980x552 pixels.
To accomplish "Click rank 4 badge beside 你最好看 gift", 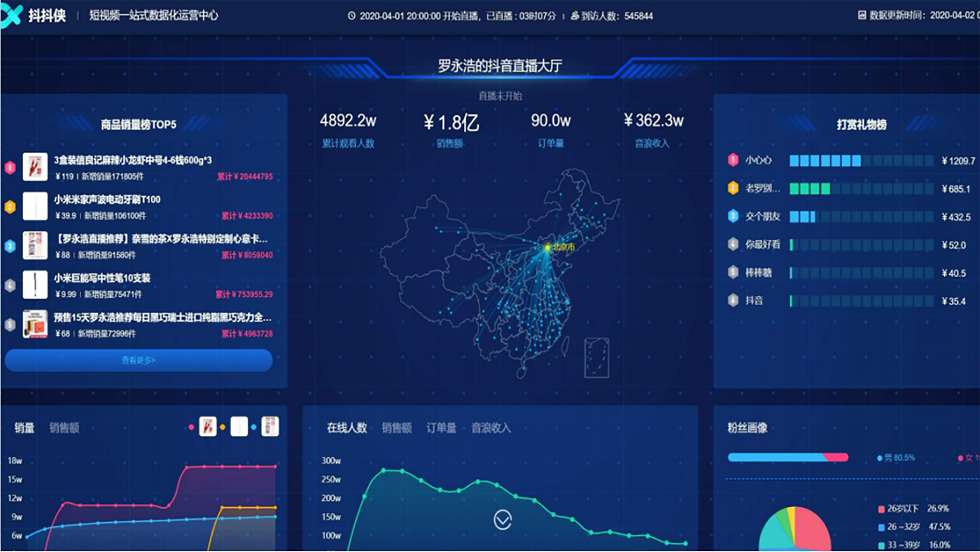I will coord(733,244).
